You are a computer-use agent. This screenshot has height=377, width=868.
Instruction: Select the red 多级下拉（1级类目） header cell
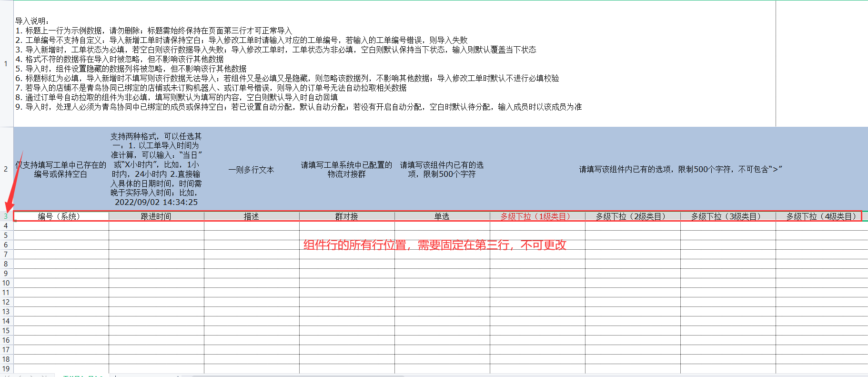pyautogui.click(x=537, y=216)
